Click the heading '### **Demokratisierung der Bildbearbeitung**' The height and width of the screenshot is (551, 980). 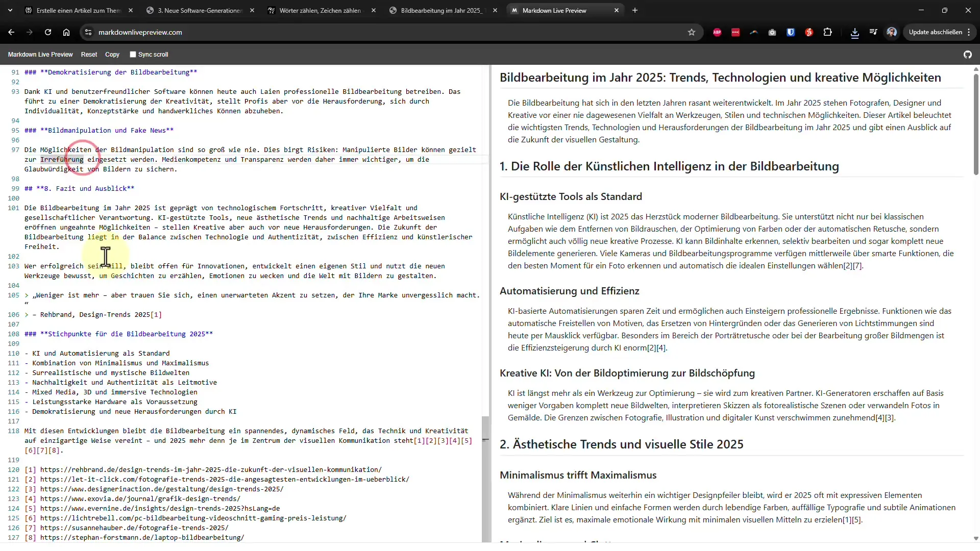click(111, 72)
